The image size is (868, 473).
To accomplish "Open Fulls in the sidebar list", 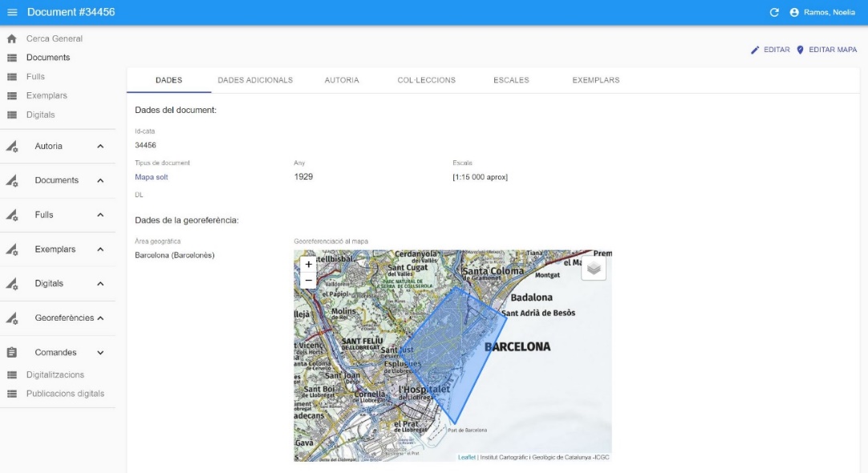I will (35, 77).
